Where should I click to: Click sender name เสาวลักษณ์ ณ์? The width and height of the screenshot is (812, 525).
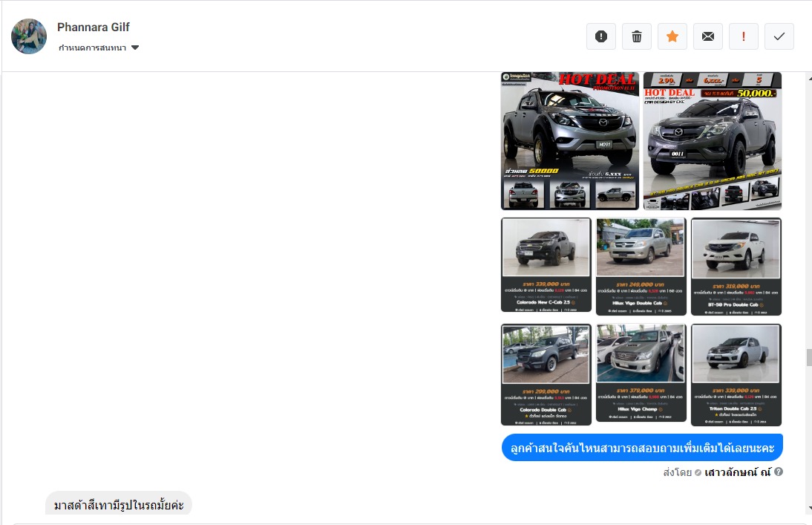[738, 472]
